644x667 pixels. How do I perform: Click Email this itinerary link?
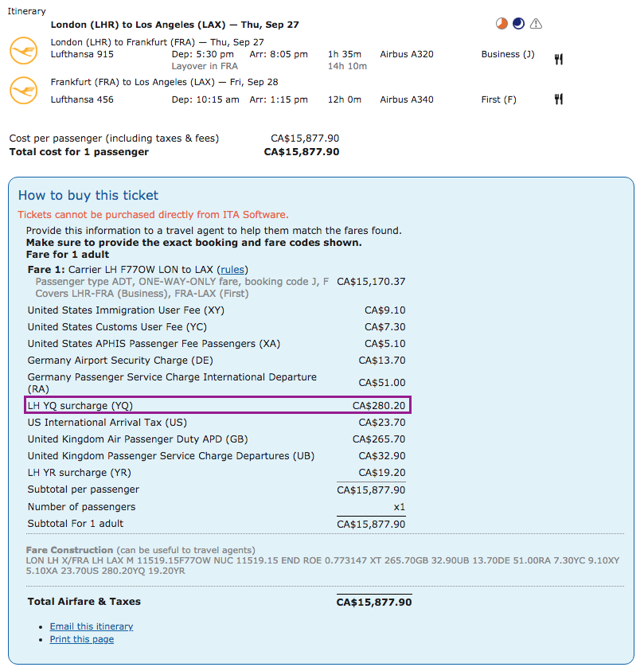(92, 626)
